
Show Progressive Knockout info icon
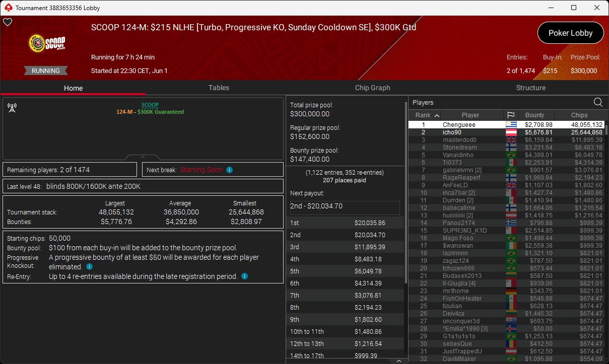click(x=89, y=267)
